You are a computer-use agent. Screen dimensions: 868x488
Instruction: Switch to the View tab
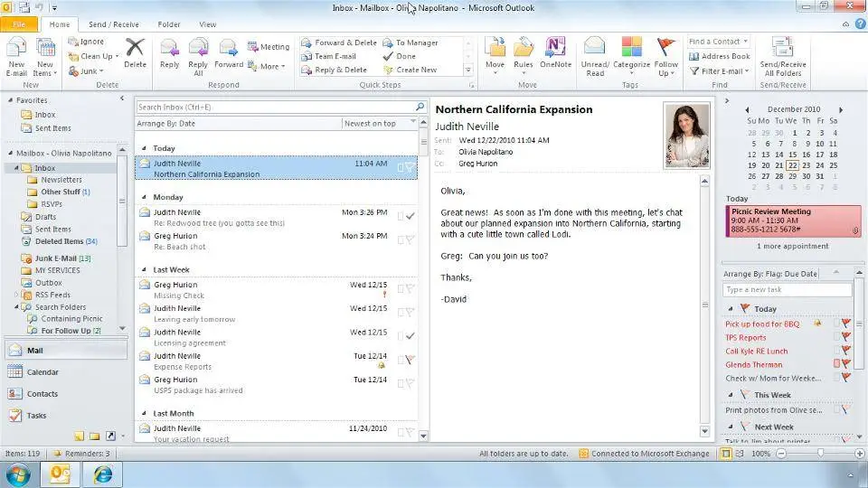point(208,24)
